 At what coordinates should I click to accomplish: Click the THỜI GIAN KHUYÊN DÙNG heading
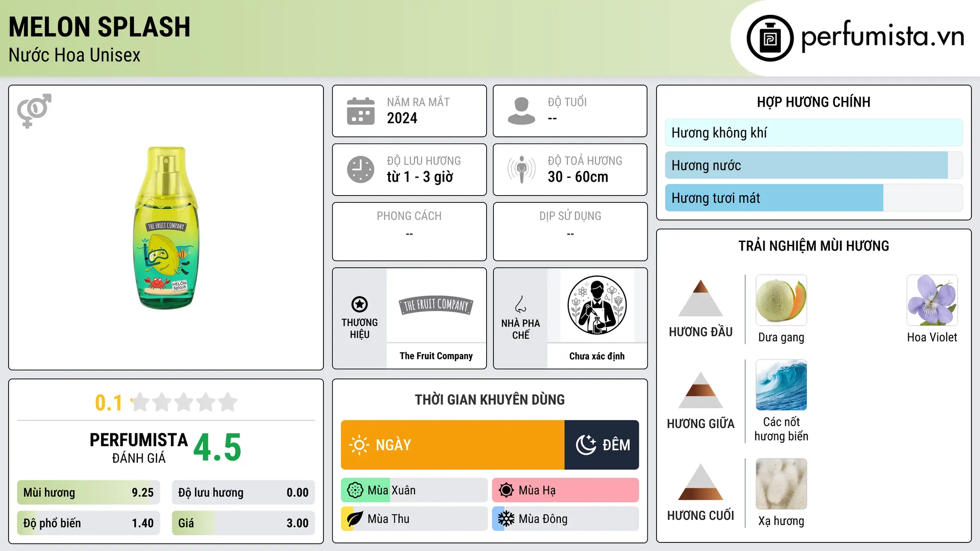pyautogui.click(x=490, y=399)
